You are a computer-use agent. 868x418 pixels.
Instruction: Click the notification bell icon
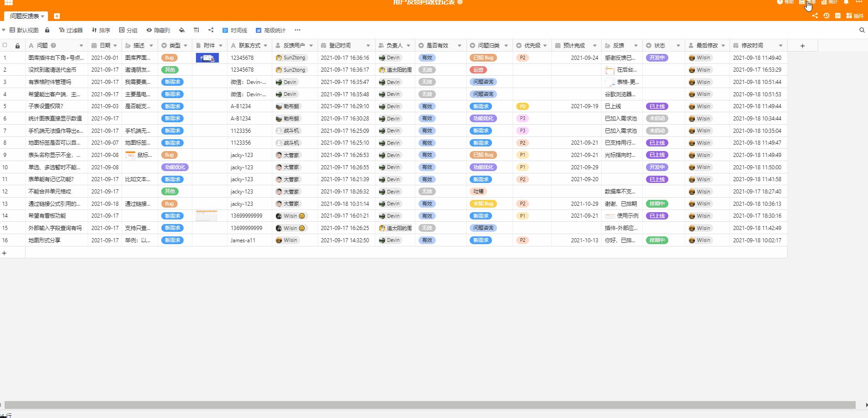coord(846,2)
